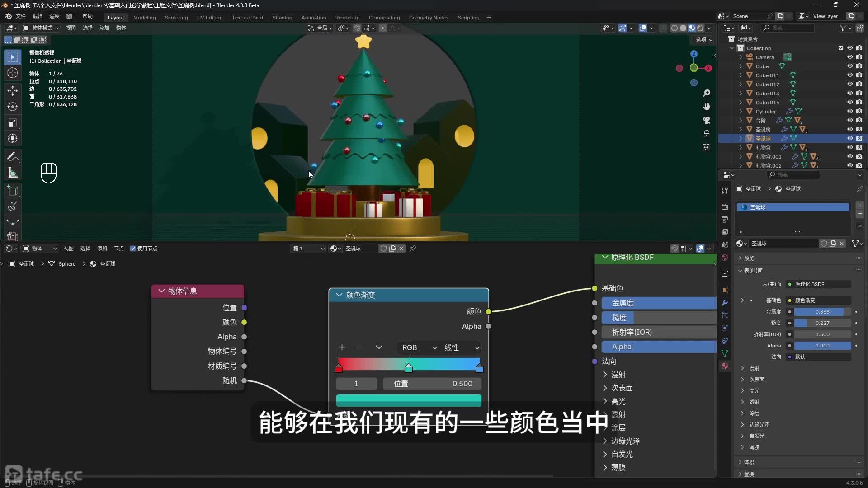Screen dimensions: 868x488
Task: Open the RGB color mode dropdown
Action: 419,347
